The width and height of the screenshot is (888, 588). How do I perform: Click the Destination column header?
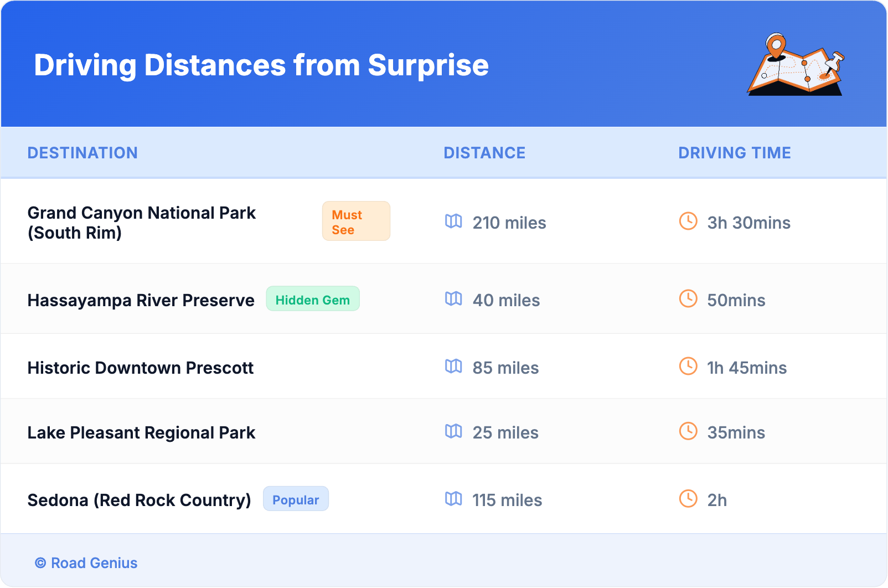pyautogui.click(x=82, y=153)
